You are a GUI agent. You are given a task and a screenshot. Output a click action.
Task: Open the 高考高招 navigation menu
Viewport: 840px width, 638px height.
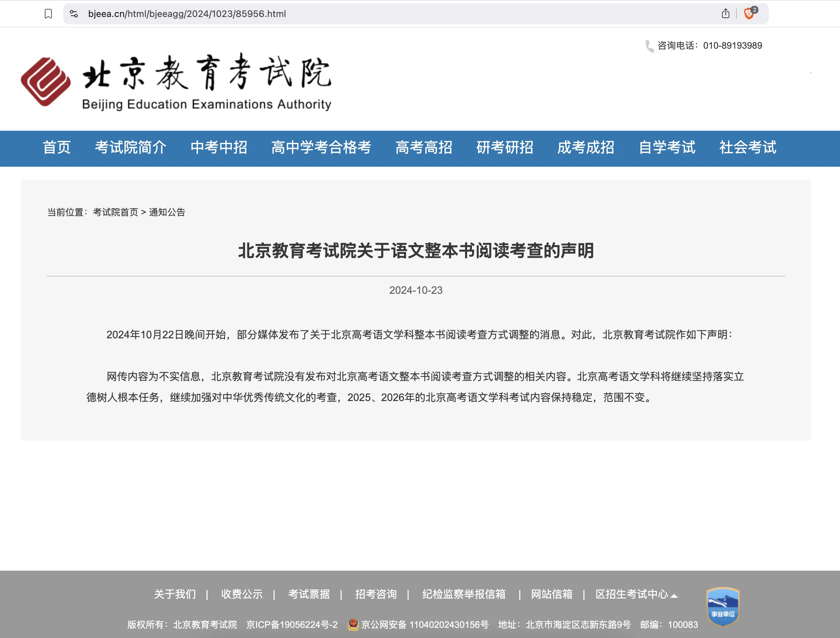424,148
